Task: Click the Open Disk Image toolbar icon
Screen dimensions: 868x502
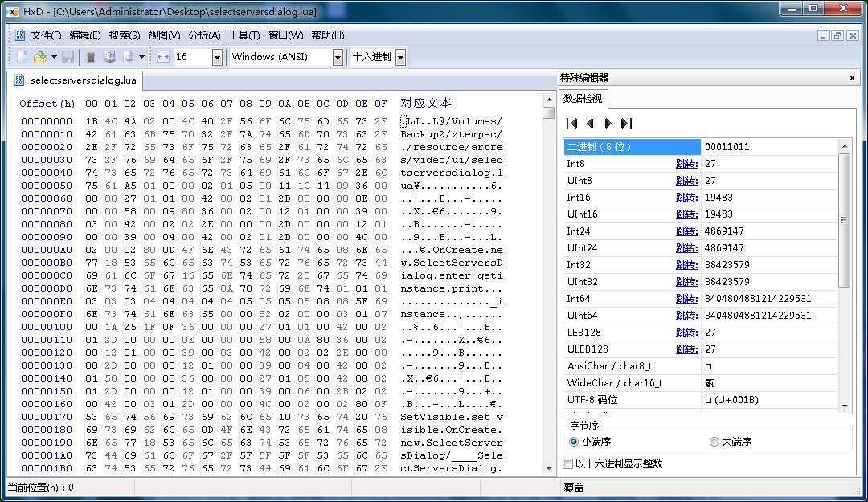Action: pyautogui.click(x=128, y=57)
